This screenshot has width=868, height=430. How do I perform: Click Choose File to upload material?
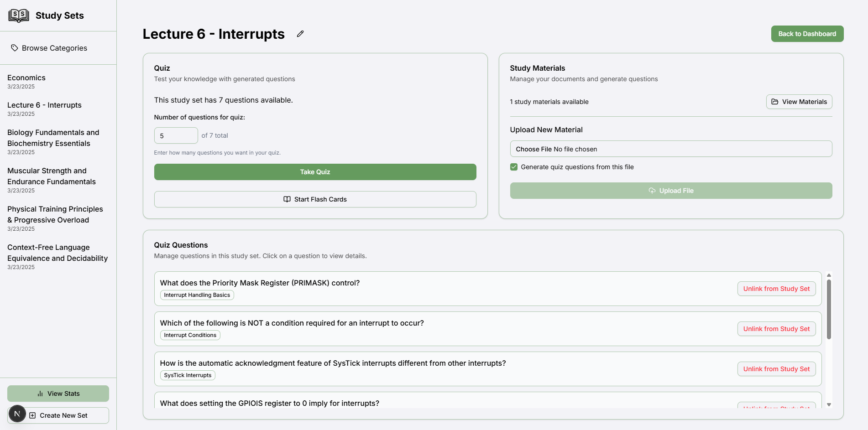coord(533,149)
